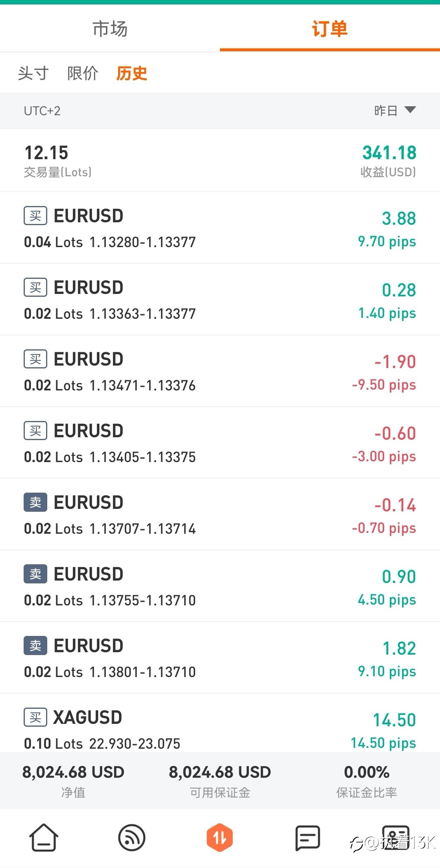The image size is (440, 868).
Task: Tap the buy badge on 0.04 Lots order
Action: point(35,216)
